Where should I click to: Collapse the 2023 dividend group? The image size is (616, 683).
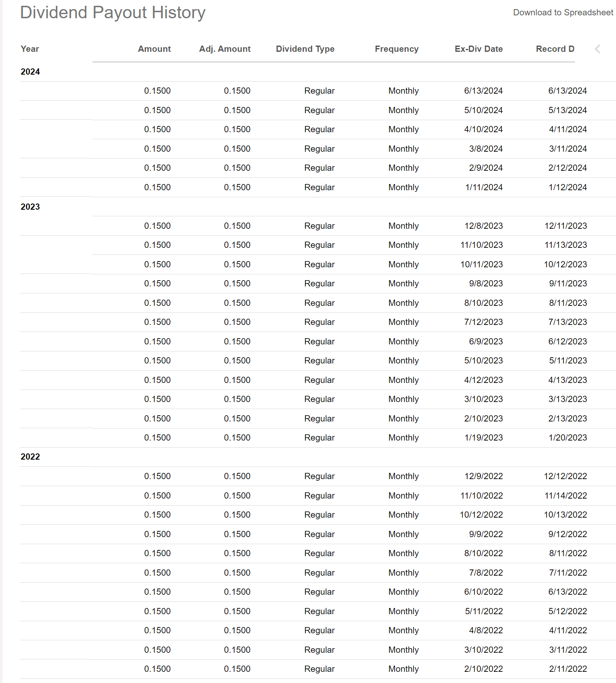point(30,207)
